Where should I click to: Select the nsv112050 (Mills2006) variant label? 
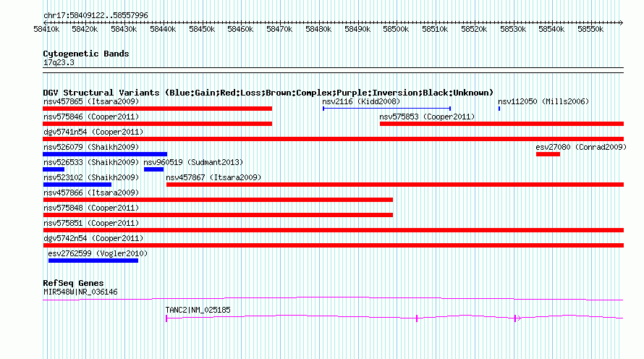(543, 101)
